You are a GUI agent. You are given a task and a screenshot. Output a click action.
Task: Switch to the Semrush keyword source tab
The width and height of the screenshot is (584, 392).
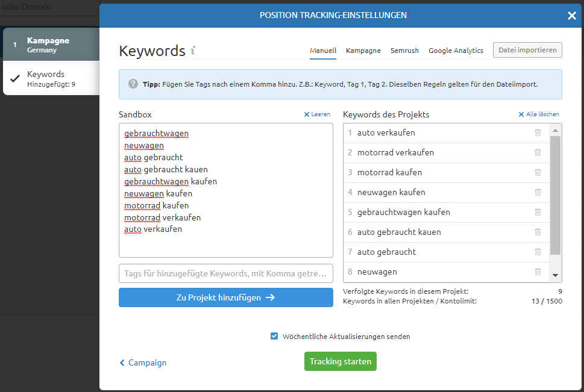(x=404, y=51)
